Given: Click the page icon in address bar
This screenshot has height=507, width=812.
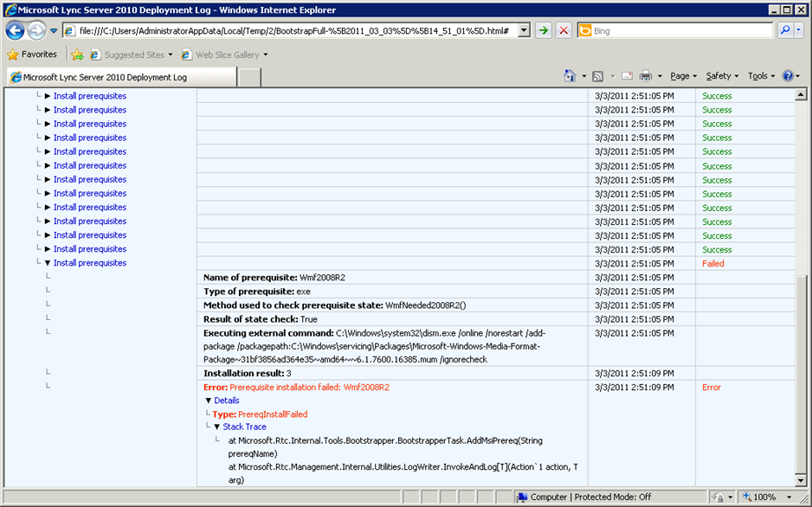Looking at the screenshot, I should 70,31.
